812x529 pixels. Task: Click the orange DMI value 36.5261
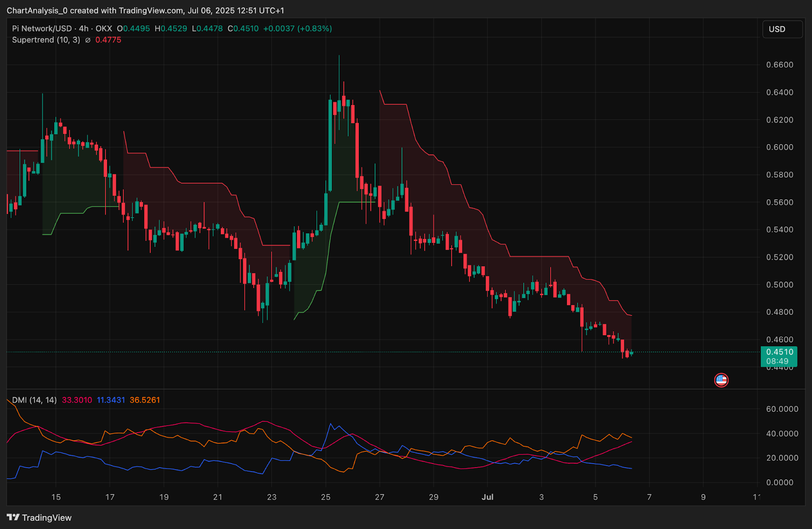click(x=145, y=400)
